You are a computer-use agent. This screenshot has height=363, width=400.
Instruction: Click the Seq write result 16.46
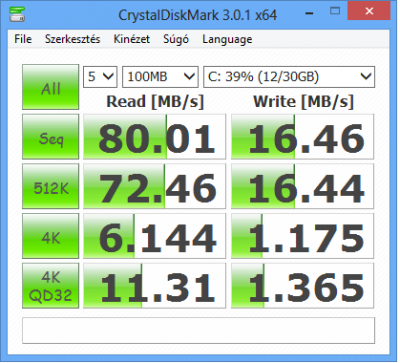[303, 137]
